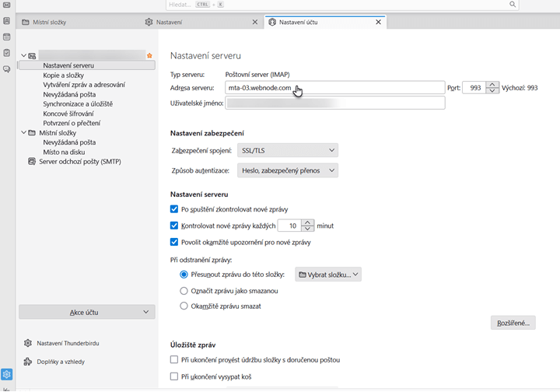Image resolution: width=560 pixels, height=392 pixels.
Task: Click the orange default account star
Action: (x=149, y=55)
